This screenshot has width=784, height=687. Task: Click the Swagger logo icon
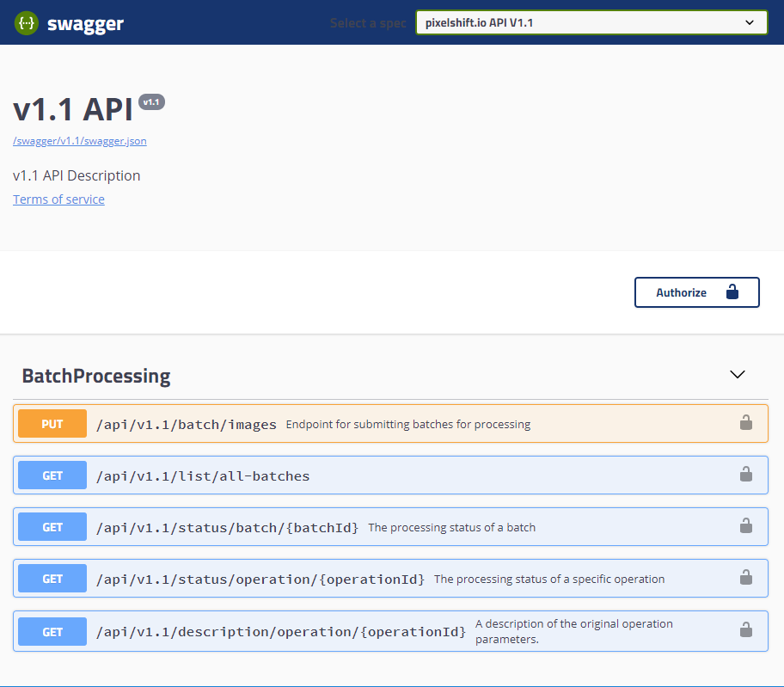coord(27,23)
